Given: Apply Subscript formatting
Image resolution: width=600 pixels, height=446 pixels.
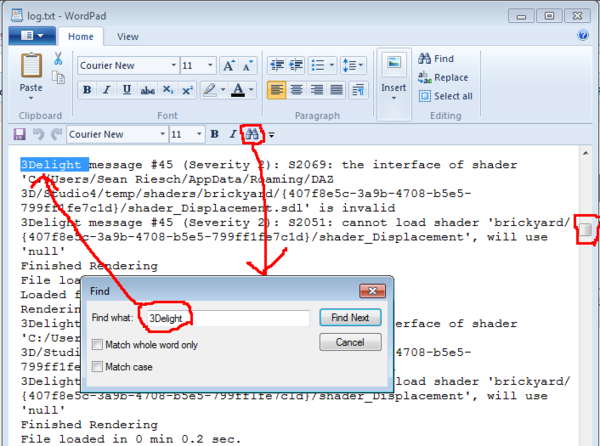Looking at the screenshot, I should [x=168, y=90].
